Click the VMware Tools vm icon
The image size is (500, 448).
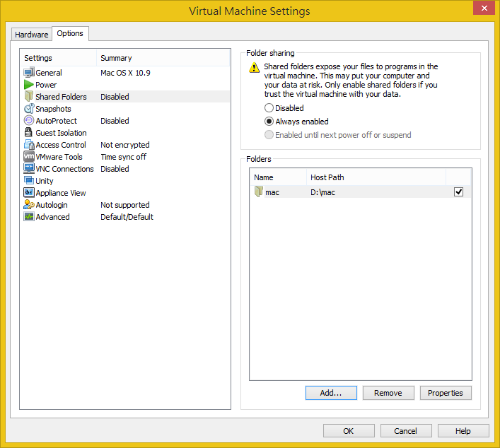tap(29, 156)
